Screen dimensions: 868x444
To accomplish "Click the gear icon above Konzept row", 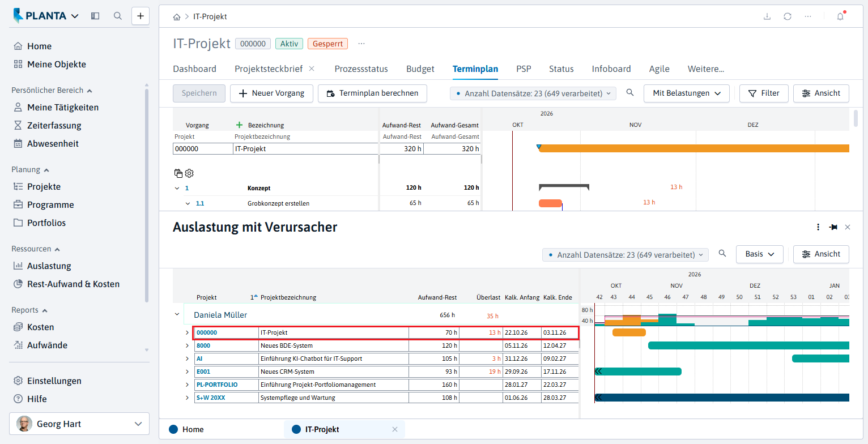I will 189,173.
